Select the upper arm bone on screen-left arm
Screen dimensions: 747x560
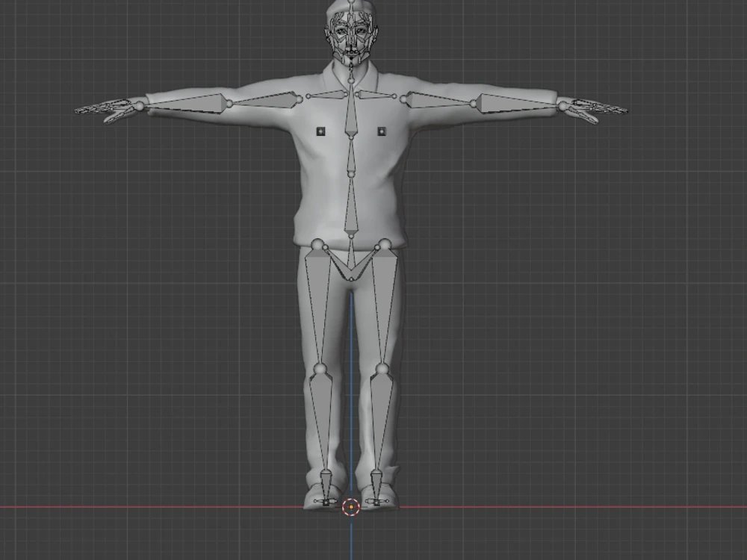265,100
